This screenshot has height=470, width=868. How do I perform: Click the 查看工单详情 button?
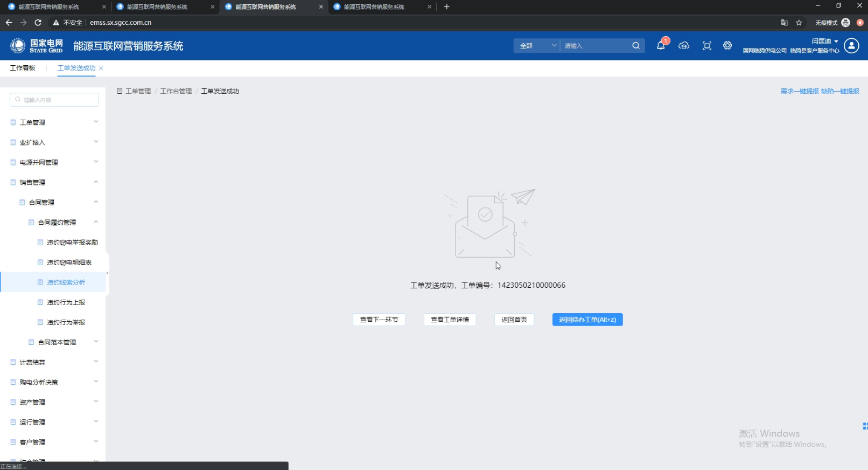click(x=450, y=320)
